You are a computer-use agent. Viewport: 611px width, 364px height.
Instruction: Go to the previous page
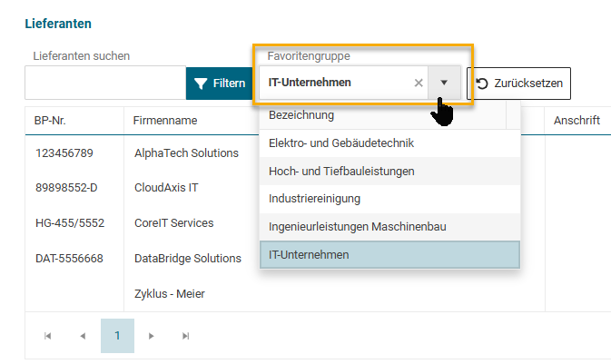[83, 336]
